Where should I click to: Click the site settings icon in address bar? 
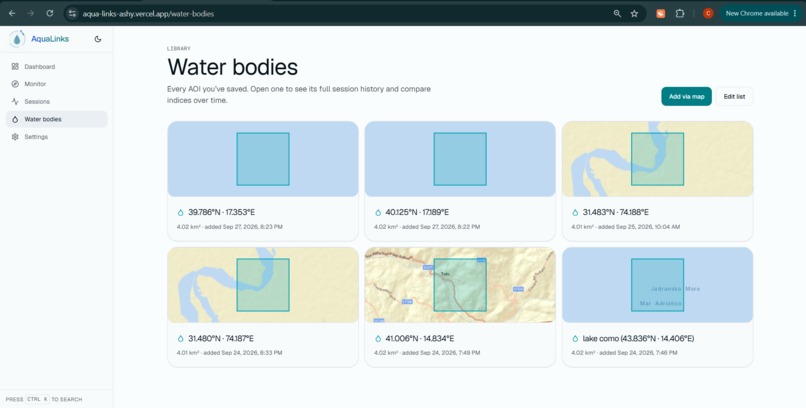pos(72,14)
